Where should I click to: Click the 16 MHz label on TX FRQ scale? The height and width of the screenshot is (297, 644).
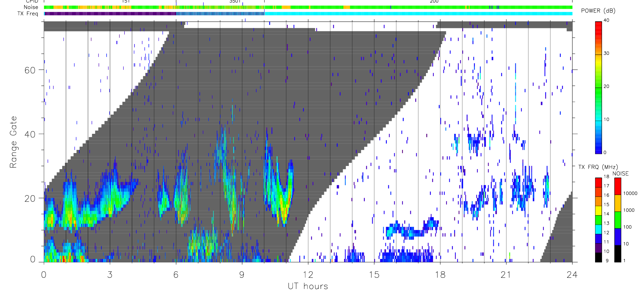click(x=606, y=195)
